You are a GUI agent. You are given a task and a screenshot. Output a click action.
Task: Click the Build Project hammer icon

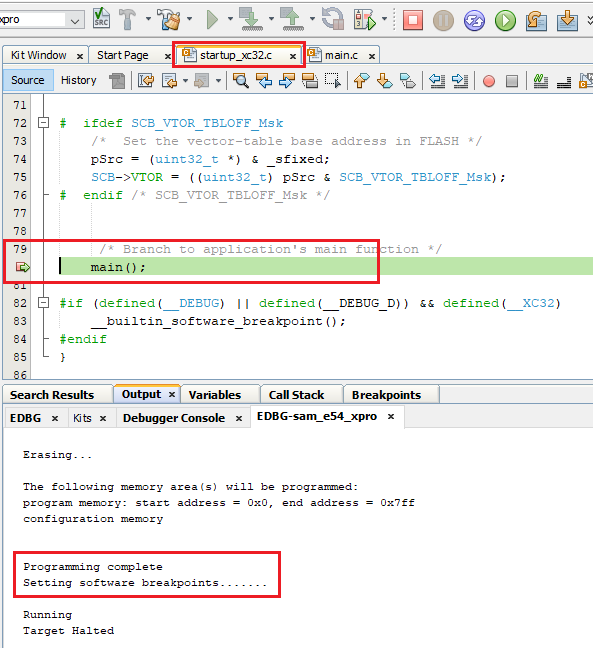pyautogui.click(x=127, y=19)
